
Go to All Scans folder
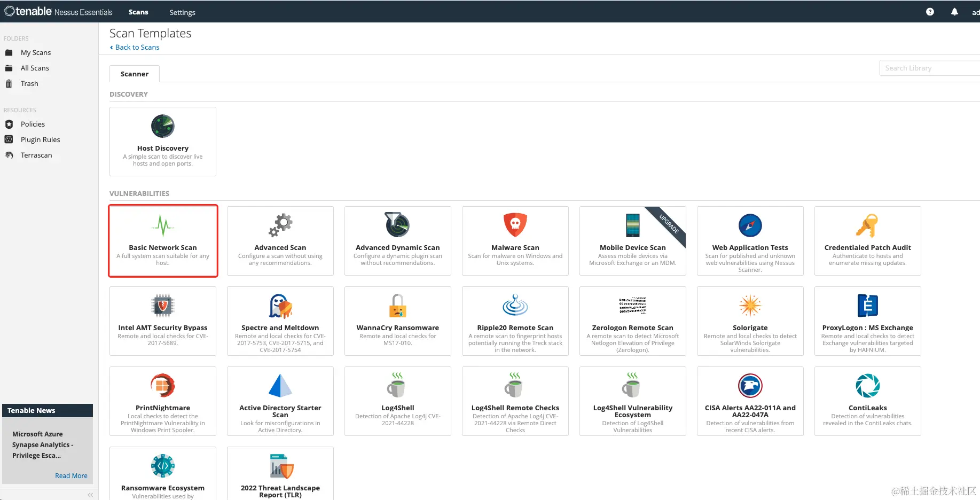click(x=35, y=68)
